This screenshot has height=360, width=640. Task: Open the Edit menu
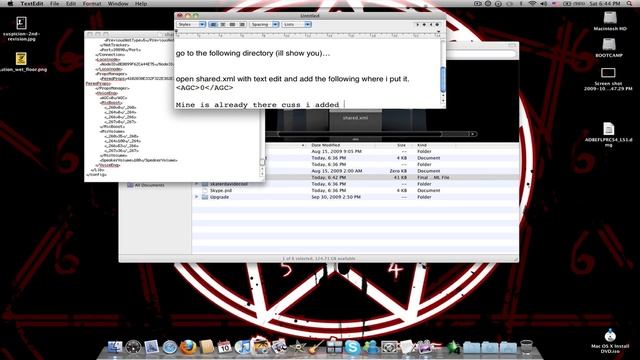point(71,3)
